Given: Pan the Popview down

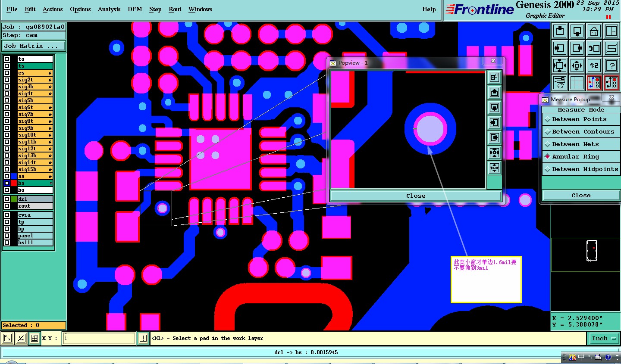Looking at the screenshot, I should point(494,107).
